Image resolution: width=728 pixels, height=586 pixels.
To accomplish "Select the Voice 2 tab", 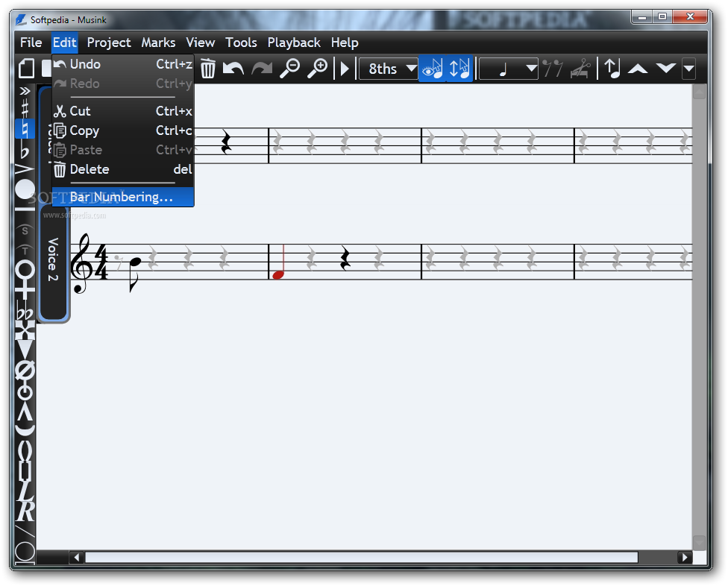I will tap(54, 262).
